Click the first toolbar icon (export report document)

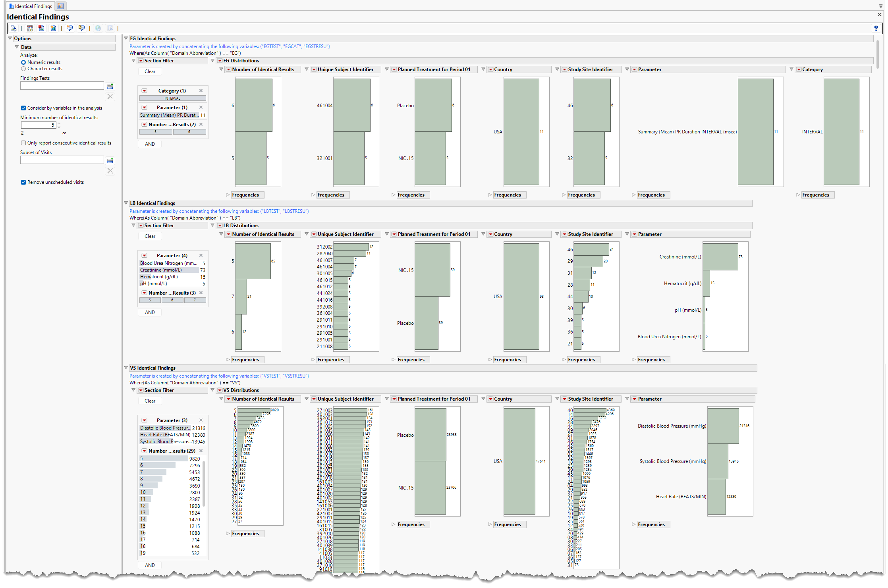14,28
